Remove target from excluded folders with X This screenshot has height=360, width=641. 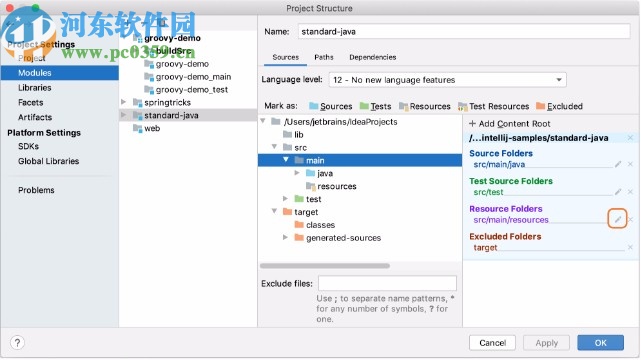pos(630,247)
